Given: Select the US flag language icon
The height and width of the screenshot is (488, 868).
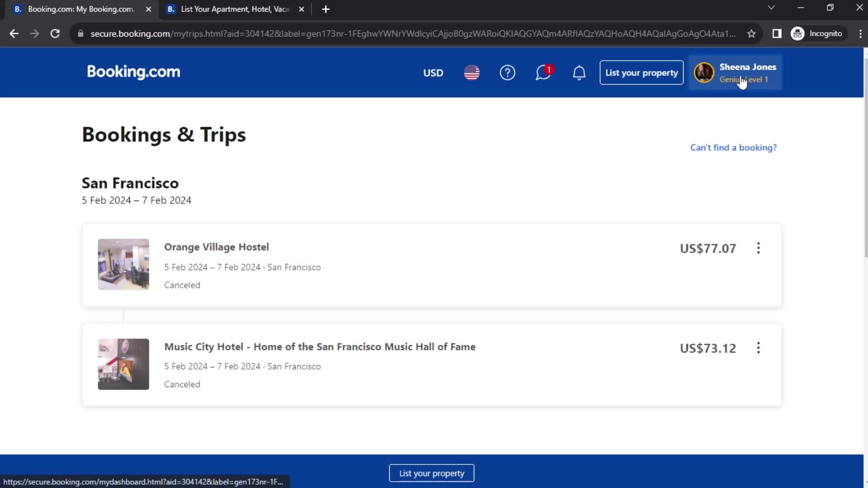Looking at the screenshot, I should coord(472,73).
